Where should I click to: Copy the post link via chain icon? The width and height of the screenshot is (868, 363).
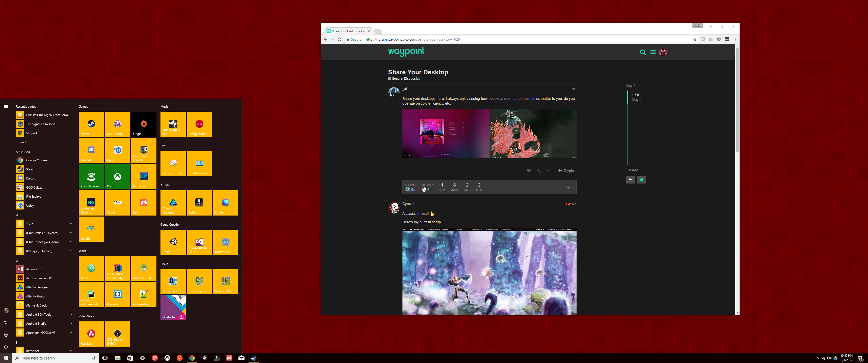(x=539, y=171)
